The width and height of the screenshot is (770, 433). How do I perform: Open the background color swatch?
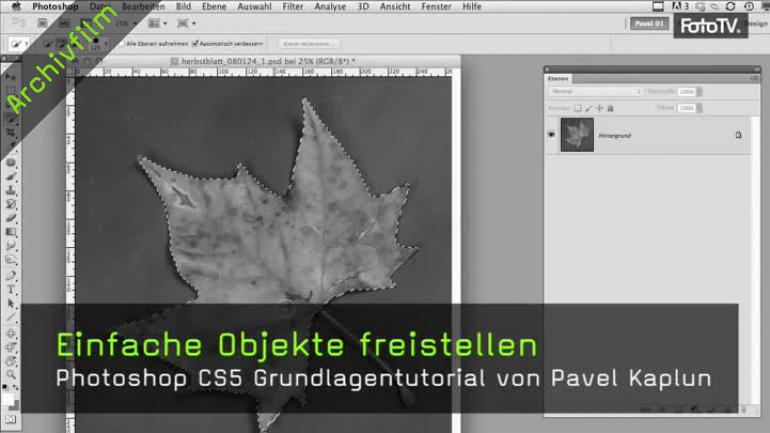click(14, 406)
